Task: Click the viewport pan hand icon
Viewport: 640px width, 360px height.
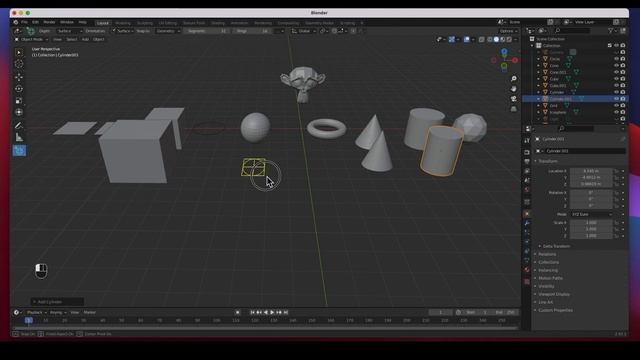Action: [x=514, y=89]
